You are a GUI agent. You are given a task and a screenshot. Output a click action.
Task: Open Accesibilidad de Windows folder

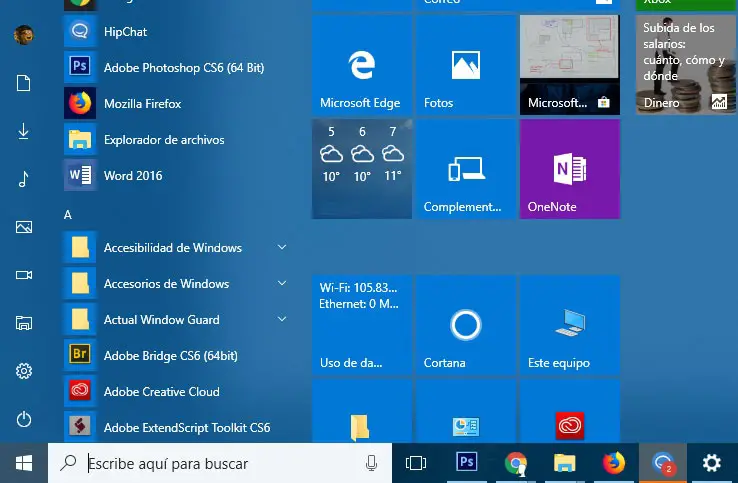[176, 248]
